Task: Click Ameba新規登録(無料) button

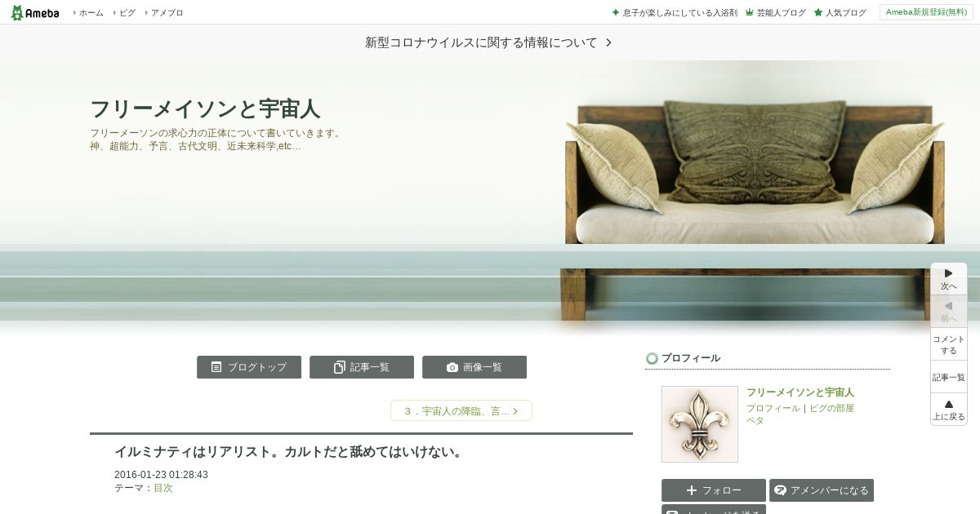Action: pyautogui.click(x=926, y=12)
